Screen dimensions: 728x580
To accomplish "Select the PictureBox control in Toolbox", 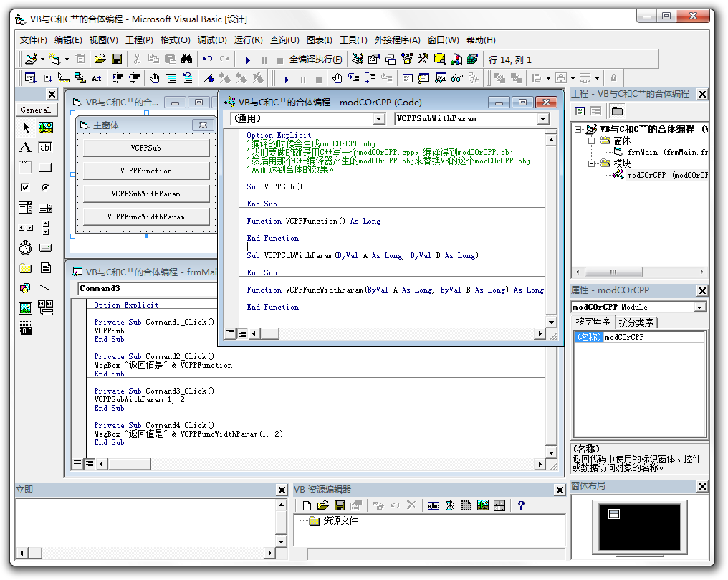I will coord(45,127).
